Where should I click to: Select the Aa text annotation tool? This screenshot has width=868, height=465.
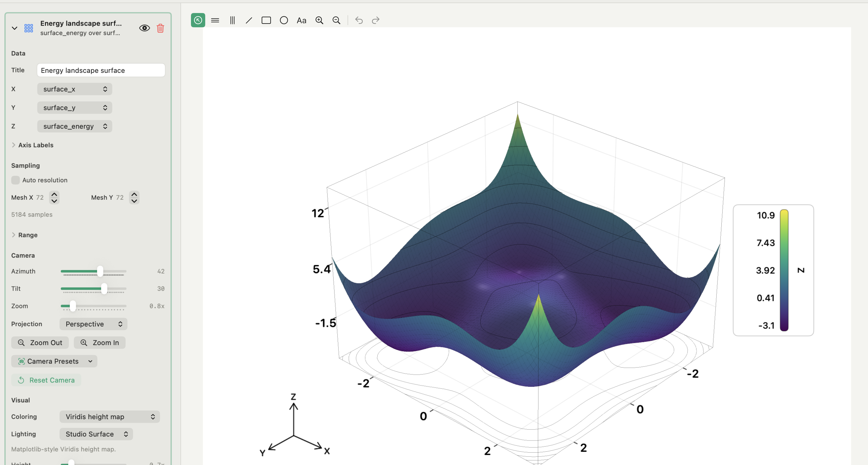click(301, 20)
